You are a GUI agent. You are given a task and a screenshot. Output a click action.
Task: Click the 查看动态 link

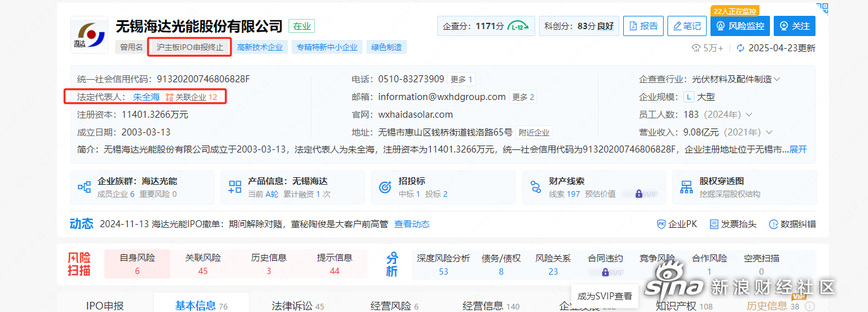tap(412, 224)
